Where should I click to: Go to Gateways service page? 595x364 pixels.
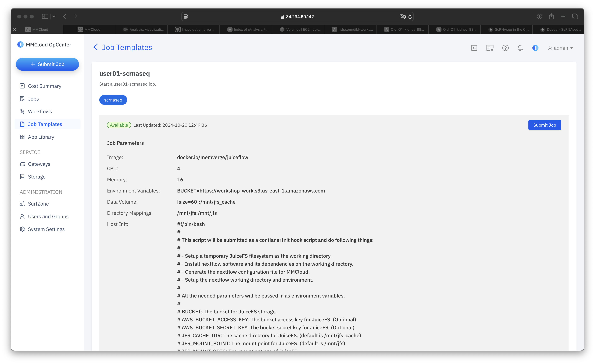tap(39, 164)
